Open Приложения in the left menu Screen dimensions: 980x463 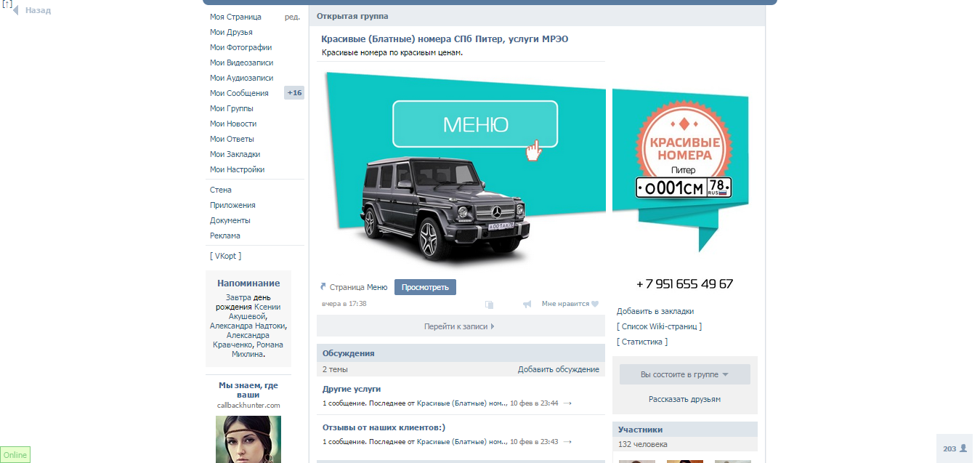(232, 205)
